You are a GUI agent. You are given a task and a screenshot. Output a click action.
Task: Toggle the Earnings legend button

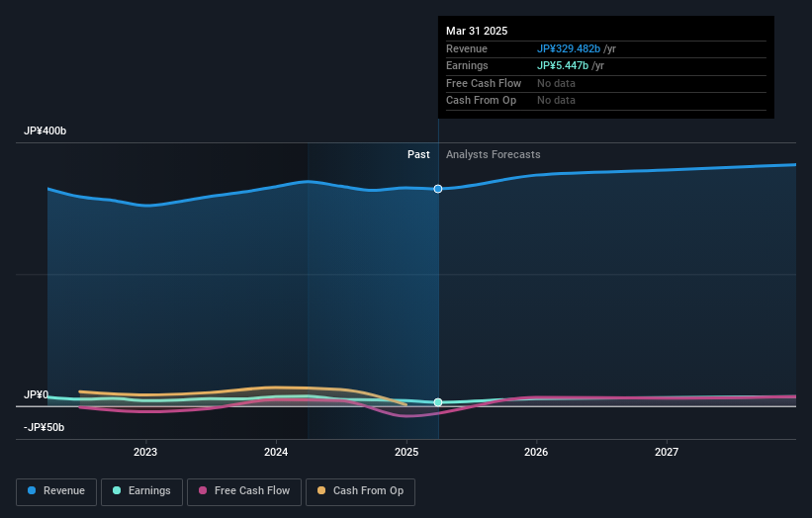[141, 491]
